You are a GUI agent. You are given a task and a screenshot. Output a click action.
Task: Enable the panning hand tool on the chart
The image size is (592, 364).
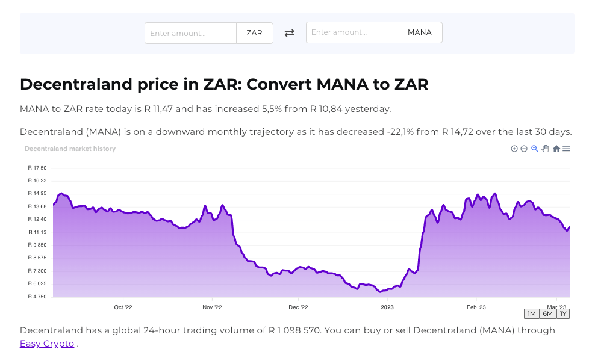point(546,149)
